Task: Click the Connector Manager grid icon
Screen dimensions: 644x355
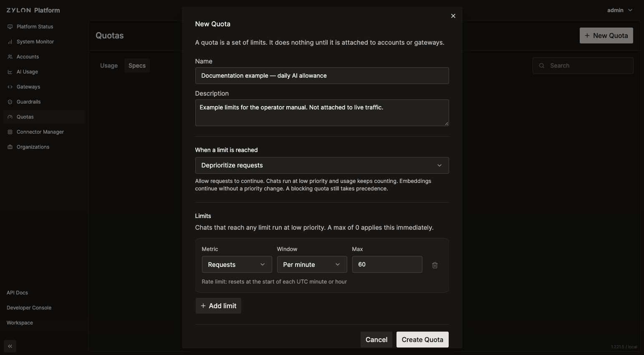Action: (x=10, y=132)
